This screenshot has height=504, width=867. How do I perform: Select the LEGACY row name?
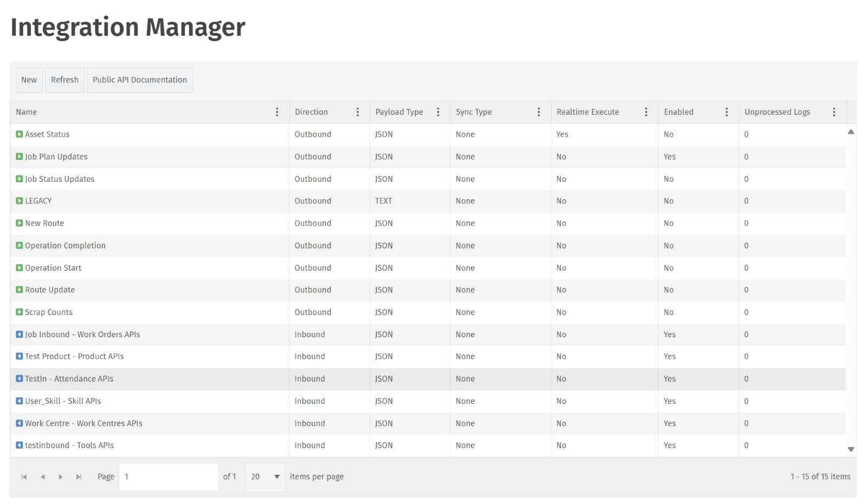(38, 201)
